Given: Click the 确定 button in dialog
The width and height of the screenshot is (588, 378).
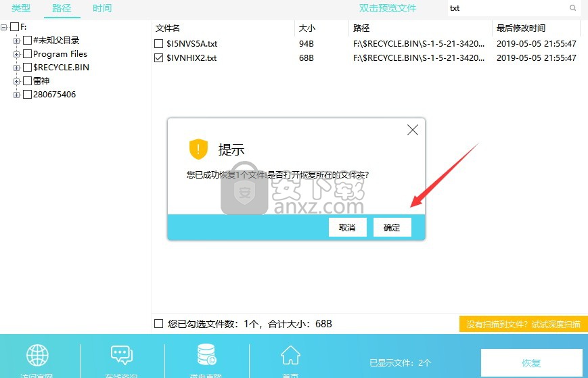Looking at the screenshot, I should click(392, 227).
